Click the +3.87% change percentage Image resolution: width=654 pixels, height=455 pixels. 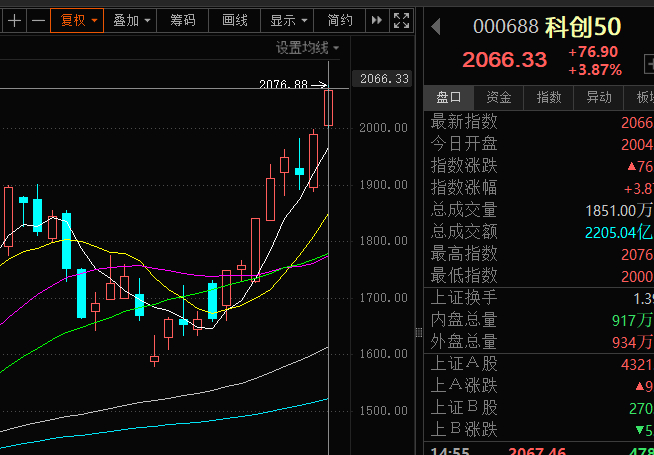click(x=595, y=70)
